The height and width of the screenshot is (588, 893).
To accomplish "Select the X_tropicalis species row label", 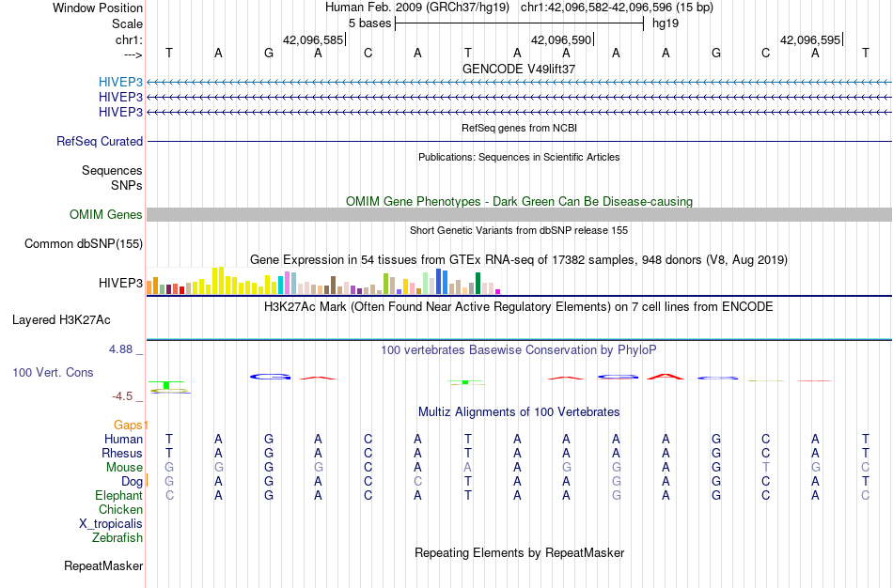I will tap(111, 524).
